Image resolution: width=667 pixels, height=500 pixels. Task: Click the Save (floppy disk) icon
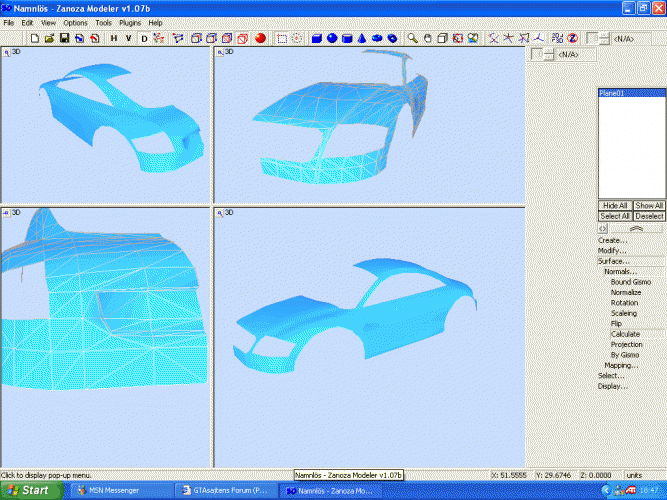pos(64,38)
